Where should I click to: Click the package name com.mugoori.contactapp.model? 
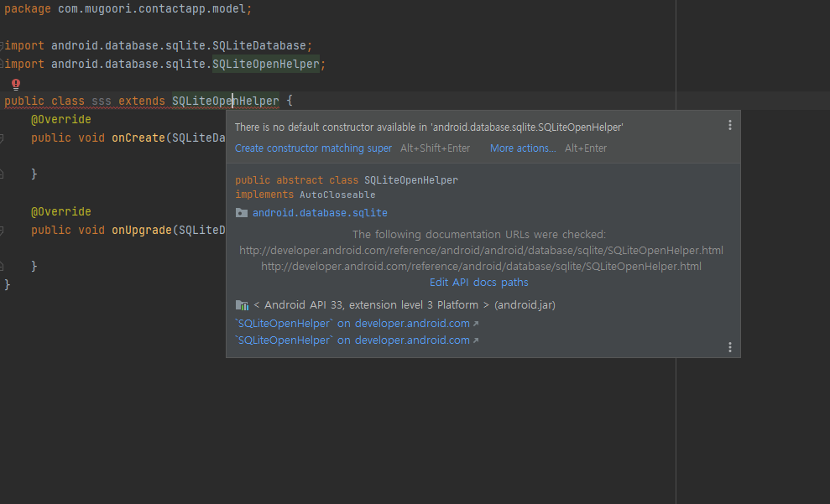tap(151, 9)
